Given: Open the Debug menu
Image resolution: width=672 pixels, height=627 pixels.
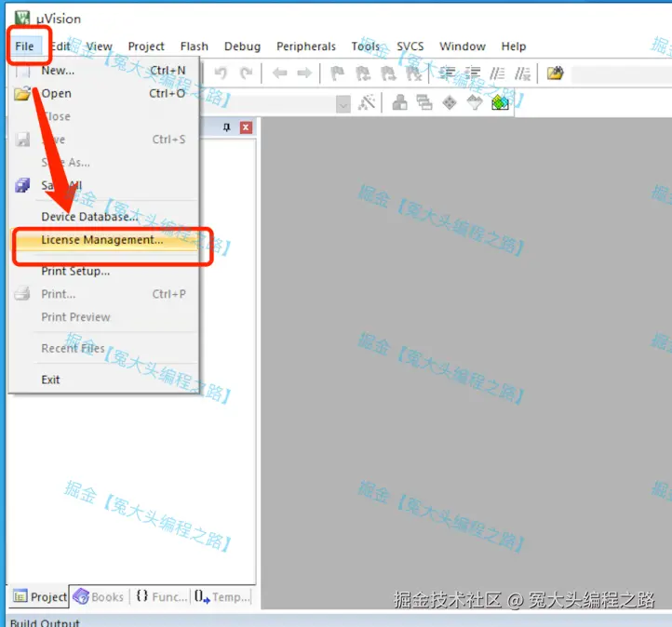Looking at the screenshot, I should pyautogui.click(x=242, y=47).
